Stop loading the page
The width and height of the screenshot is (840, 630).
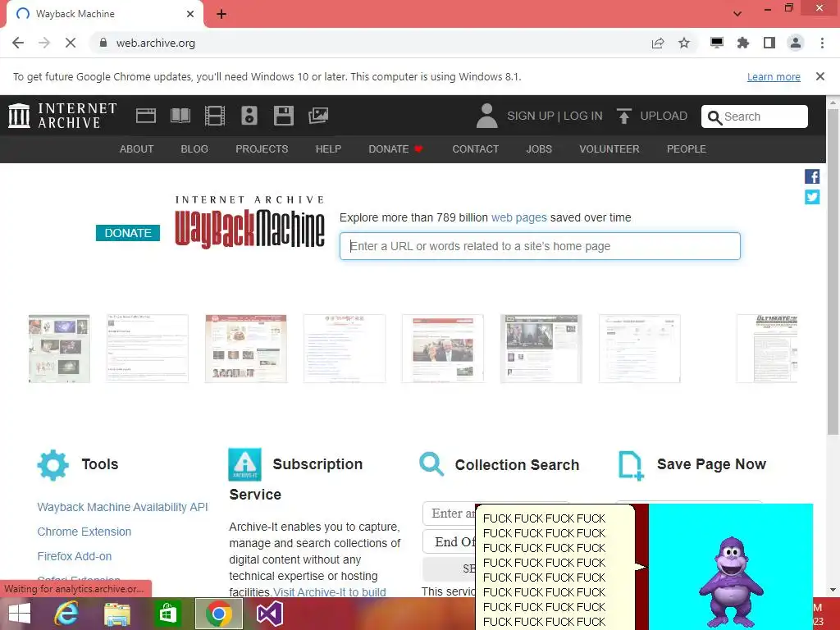(x=71, y=43)
